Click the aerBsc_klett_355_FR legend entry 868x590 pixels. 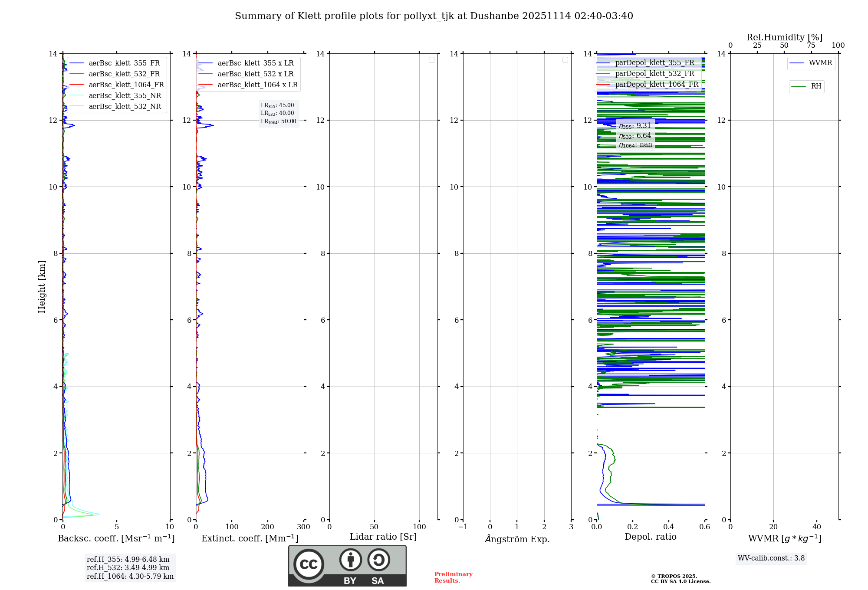[x=124, y=63]
